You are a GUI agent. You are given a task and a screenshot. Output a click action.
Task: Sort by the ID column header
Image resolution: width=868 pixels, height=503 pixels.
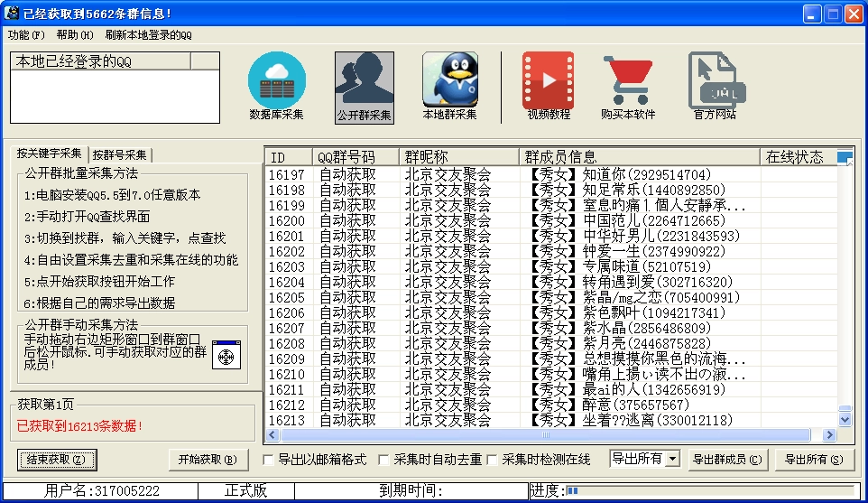click(289, 157)
